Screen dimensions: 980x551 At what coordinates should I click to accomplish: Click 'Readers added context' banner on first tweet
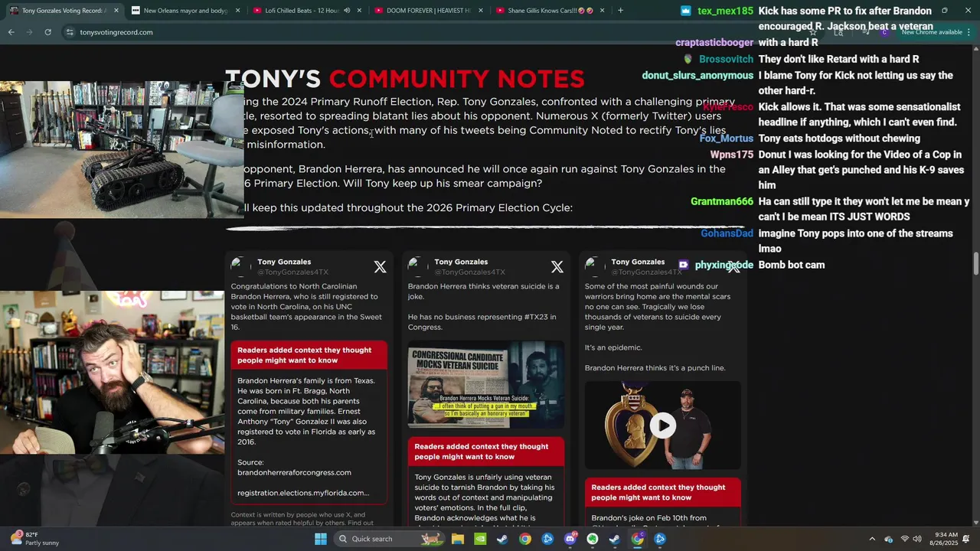[x=309, y=355]
